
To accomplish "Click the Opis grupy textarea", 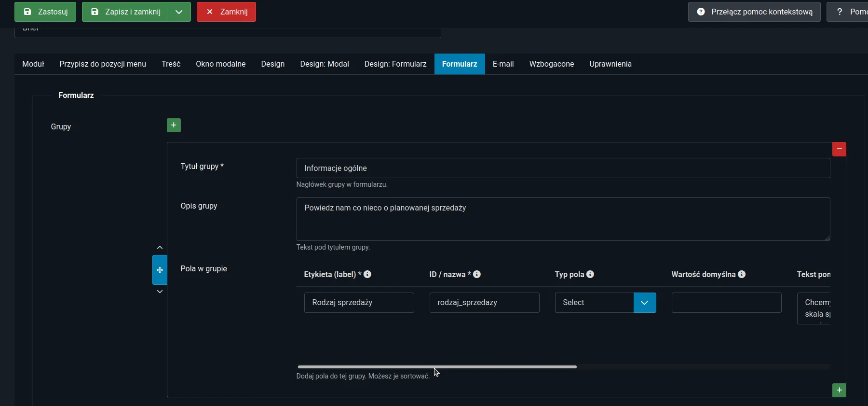I will (563, 219).
